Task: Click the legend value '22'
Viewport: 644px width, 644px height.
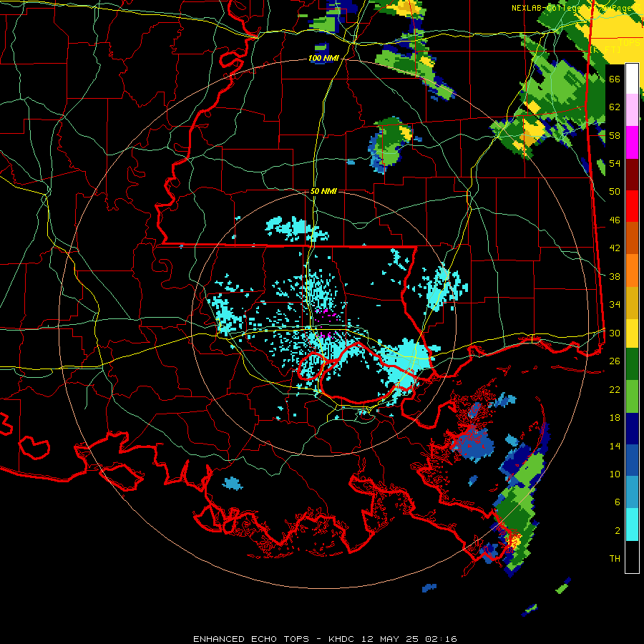Action: coord(615,389)
